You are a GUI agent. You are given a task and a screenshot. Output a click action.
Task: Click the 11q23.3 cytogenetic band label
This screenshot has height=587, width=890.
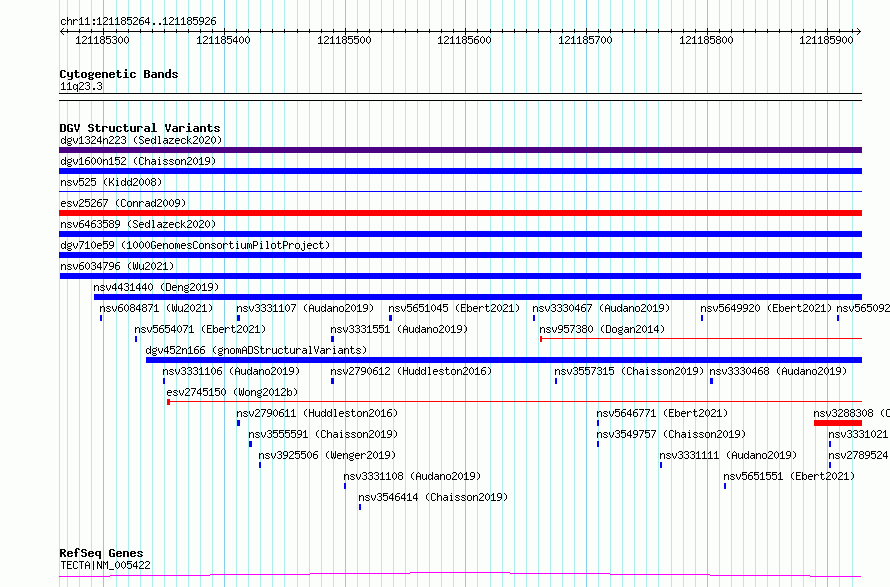[x=81, y=86]
